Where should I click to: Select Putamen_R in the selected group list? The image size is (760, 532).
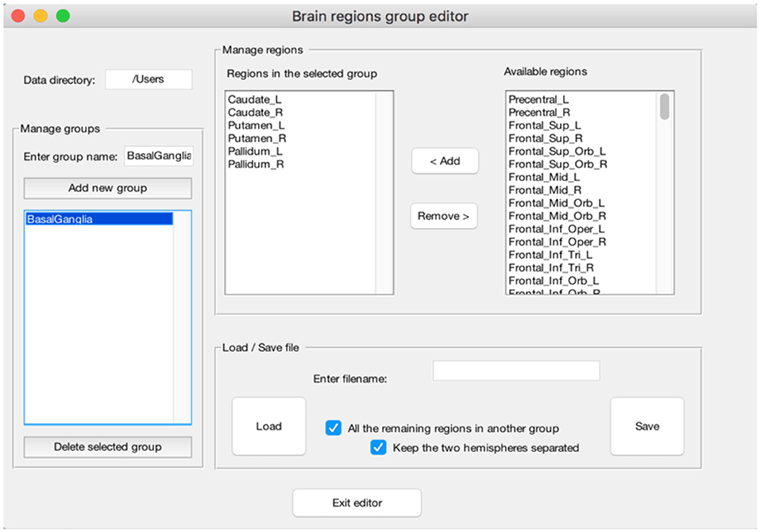point(300,139)
